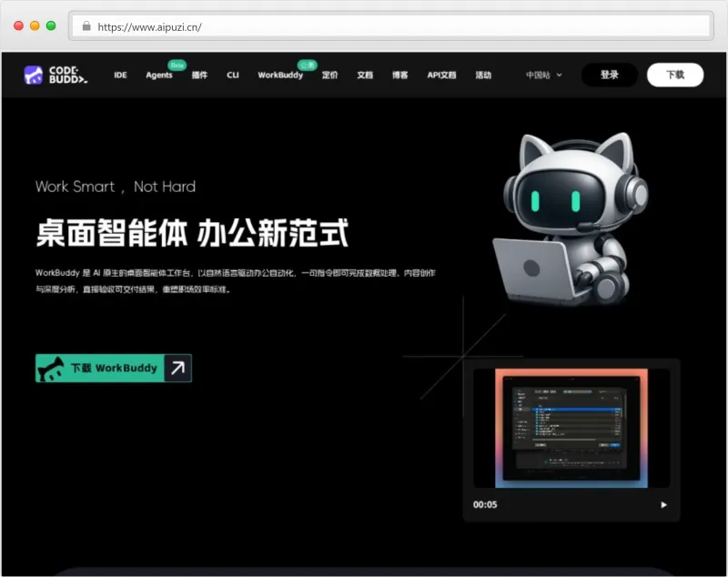Open the Agents navigation item
728x577 pixels.
pyautogui.click(x=159, y=76)
